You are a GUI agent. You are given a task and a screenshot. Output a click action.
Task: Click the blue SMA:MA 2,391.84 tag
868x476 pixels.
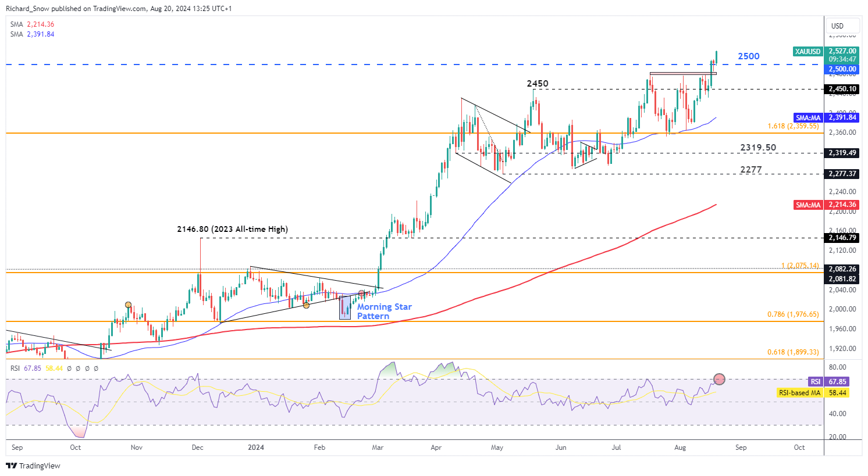click(826, 117)
